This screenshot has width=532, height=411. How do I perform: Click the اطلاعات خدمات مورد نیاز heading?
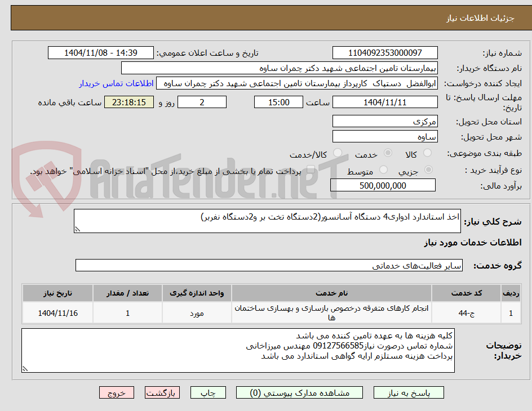pyautogui.click(x=473, y=243)
